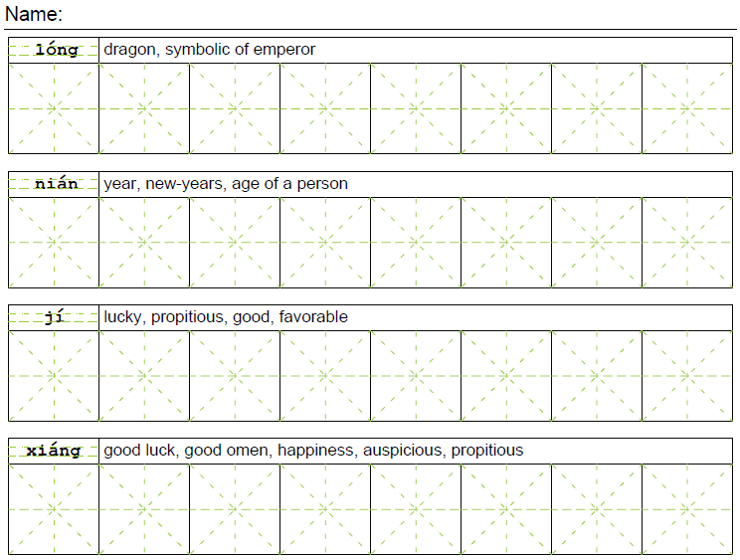Image resolution: width=740 pixels, height=560 pixels.
Task: Click the first practice box in the nián row
Action: pyautogui.click(x=54, y=242)
